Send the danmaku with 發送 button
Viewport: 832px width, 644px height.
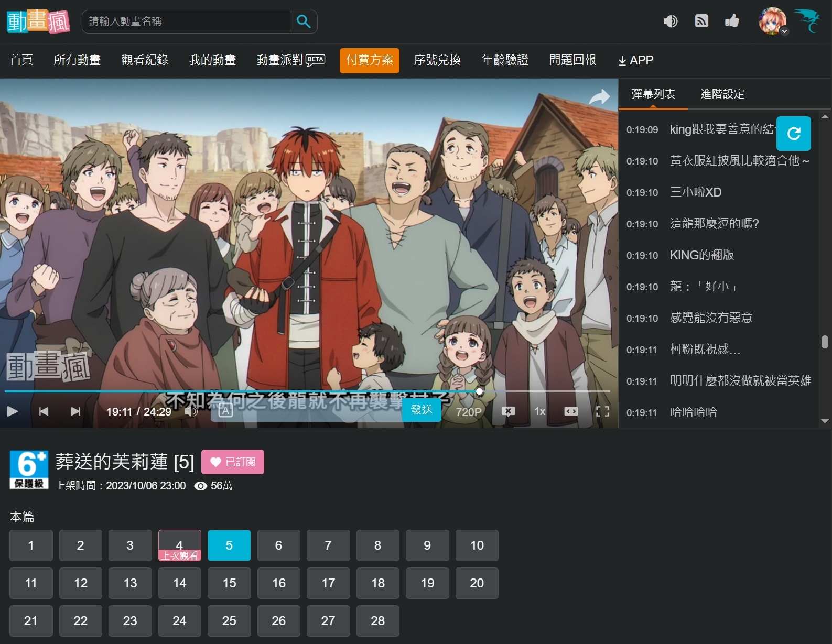422,410
